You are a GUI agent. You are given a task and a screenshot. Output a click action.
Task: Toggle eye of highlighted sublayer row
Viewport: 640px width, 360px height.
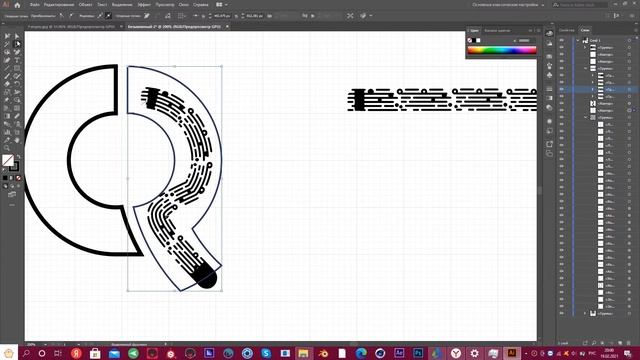tap(562, 89)
